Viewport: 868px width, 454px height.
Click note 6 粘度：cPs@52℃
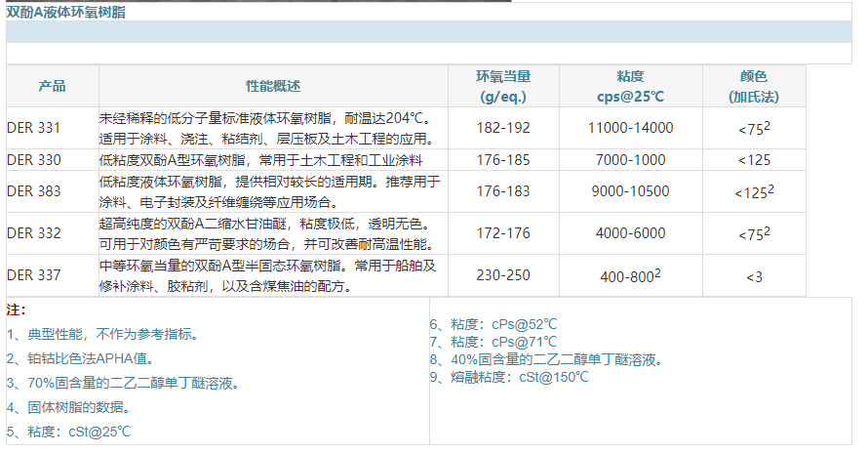(x=493, y=324)
